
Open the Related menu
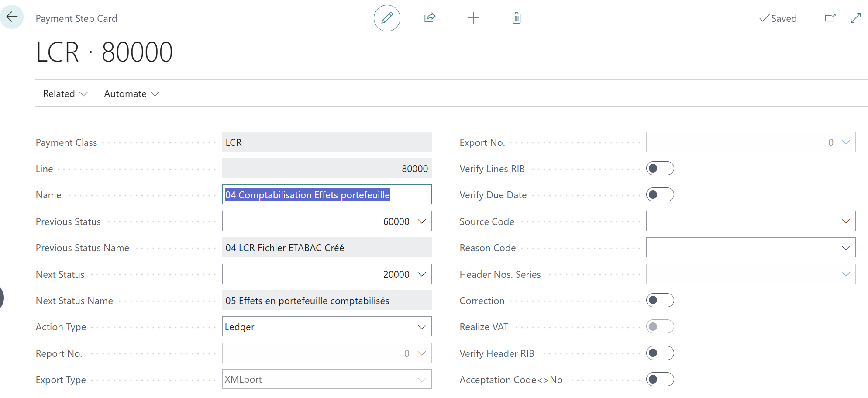coord(65,93)
